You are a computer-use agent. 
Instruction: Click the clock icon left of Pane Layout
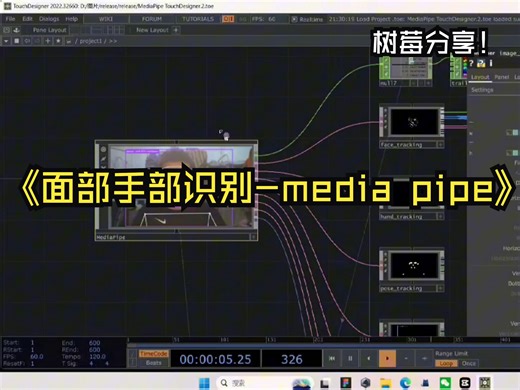click(x=6, y=30)
